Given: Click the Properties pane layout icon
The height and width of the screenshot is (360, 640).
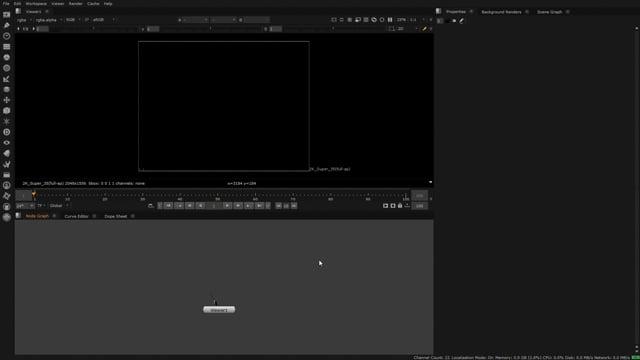Looking at the screenshot, I should click(438, 11).
